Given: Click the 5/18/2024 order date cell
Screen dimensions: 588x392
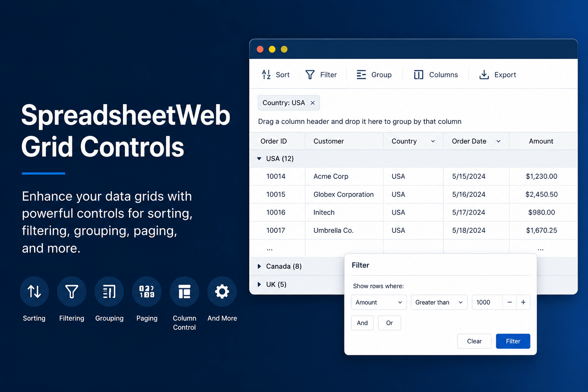Looking at the screenshot, I should (476, 230).
